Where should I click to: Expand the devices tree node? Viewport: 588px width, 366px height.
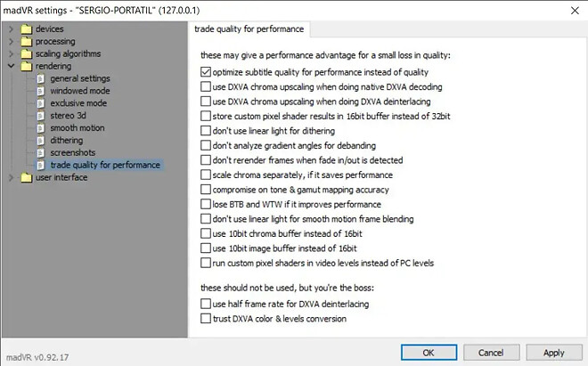coord(10,29)
